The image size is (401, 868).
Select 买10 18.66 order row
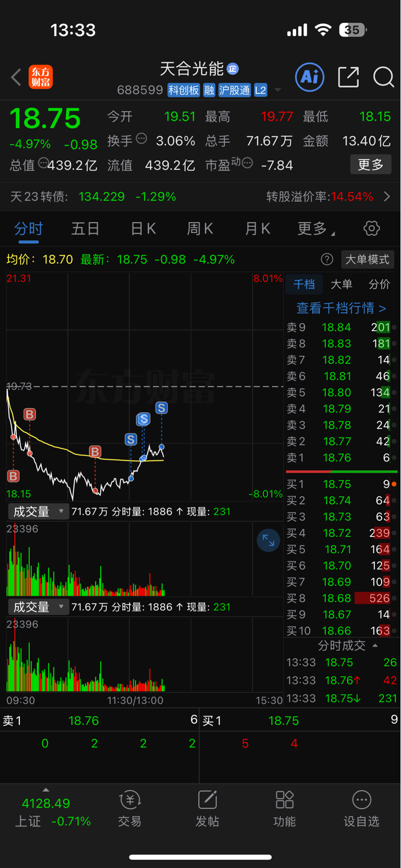(x=342, y=631)
